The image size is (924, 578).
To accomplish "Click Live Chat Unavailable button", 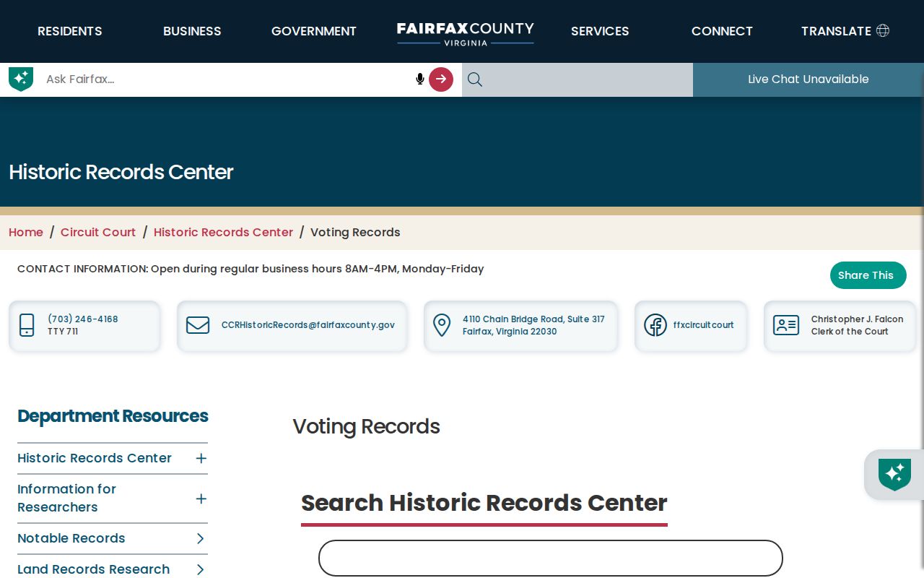I will coord(808,79).
